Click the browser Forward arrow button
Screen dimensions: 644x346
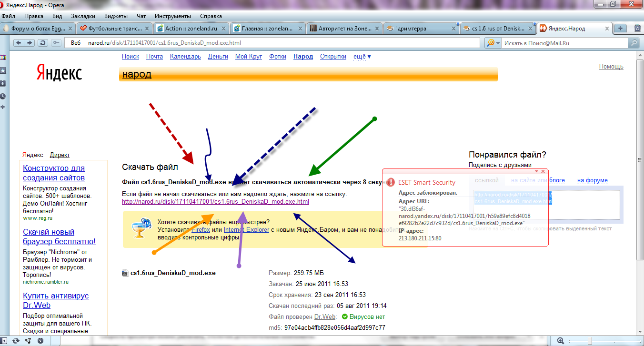pyautogui.click(x=30, y=43)
